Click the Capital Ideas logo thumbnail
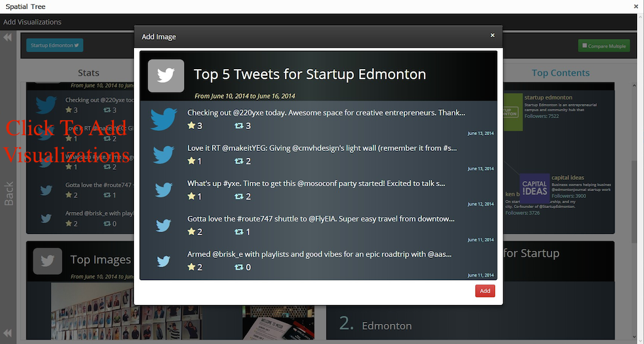 [535, 189]
